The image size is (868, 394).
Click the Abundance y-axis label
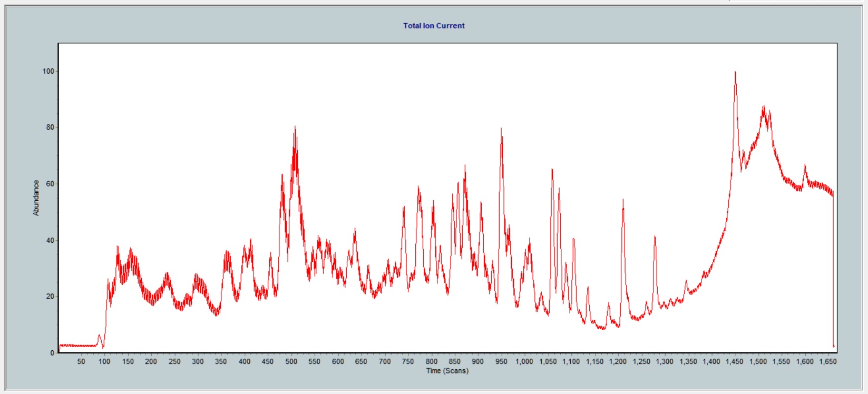(36, 198)
